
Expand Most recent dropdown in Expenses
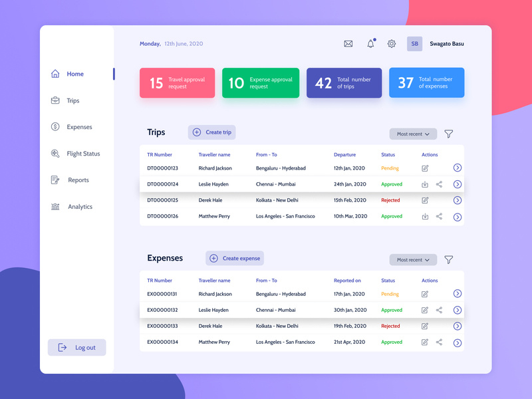(x=413, y=260)
